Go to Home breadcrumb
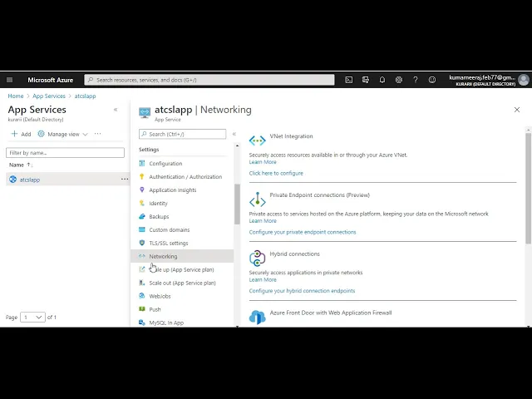Screen dimensions: 532x399 click(16, 96)
